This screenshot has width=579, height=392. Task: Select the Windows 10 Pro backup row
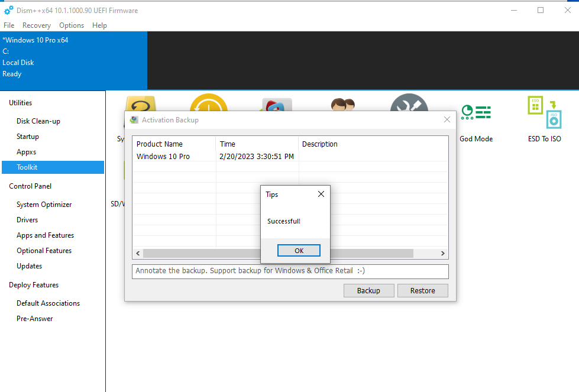[x=290, y=157]
